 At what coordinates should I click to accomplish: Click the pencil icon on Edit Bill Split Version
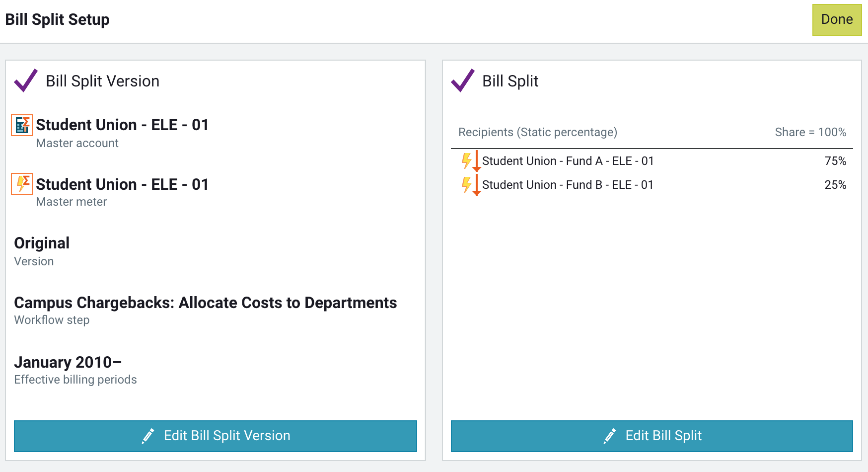tap(147, 436)
